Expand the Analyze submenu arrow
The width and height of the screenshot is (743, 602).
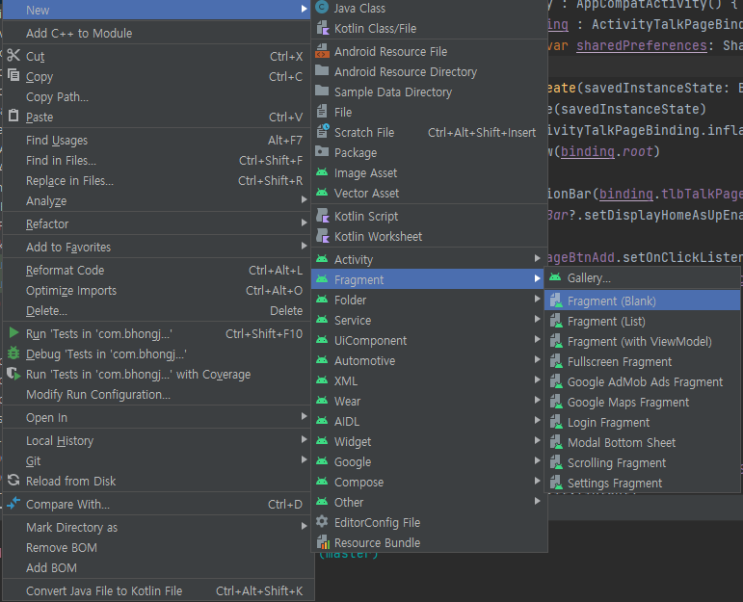(x=304, y=200)
